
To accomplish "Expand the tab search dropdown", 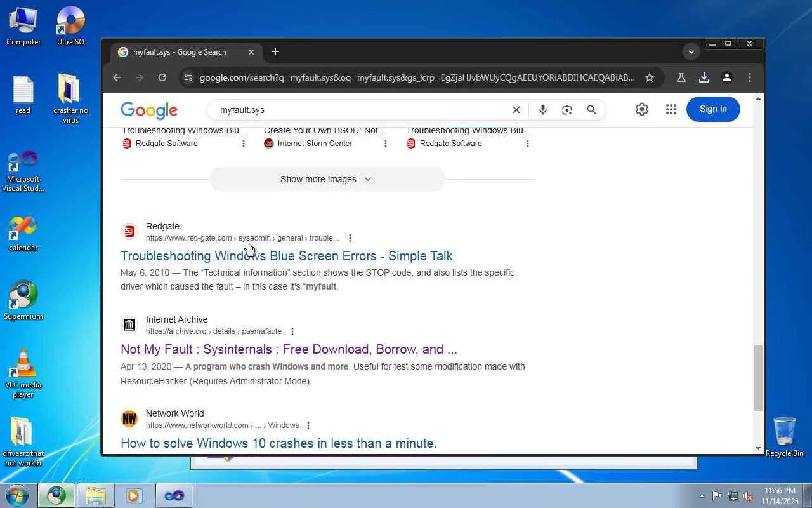I will pyautogui.click(x=691, y=52).
